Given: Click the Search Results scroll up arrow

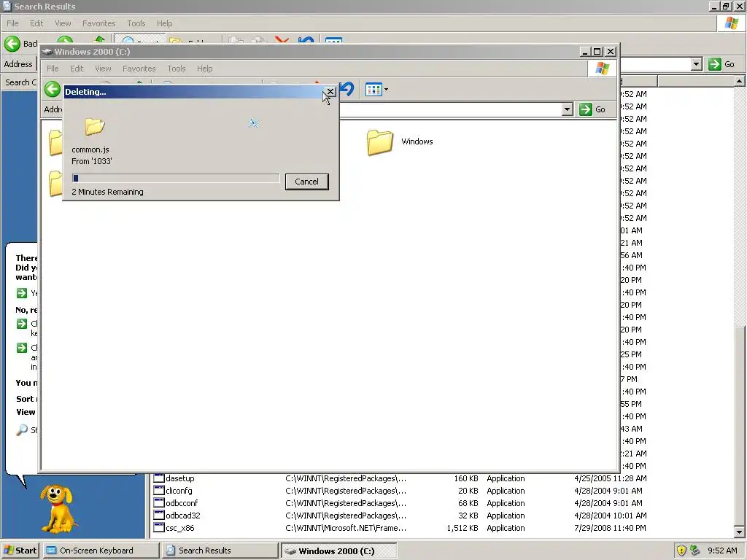Looking at the screenshot, I should 739,81.
